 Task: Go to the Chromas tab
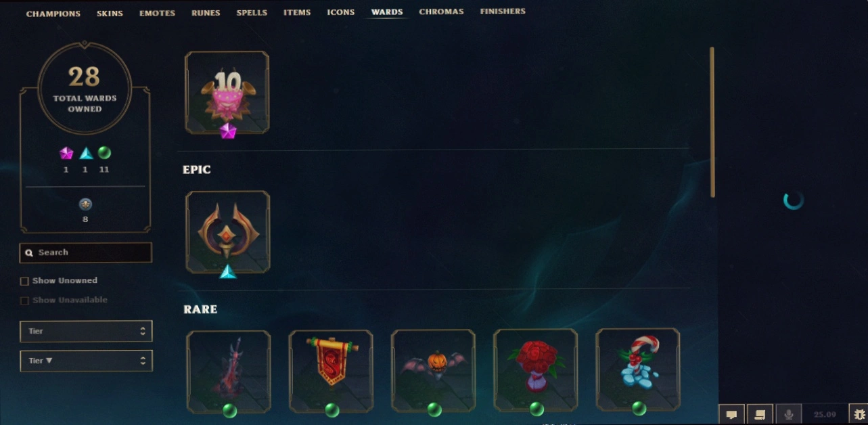441,12
